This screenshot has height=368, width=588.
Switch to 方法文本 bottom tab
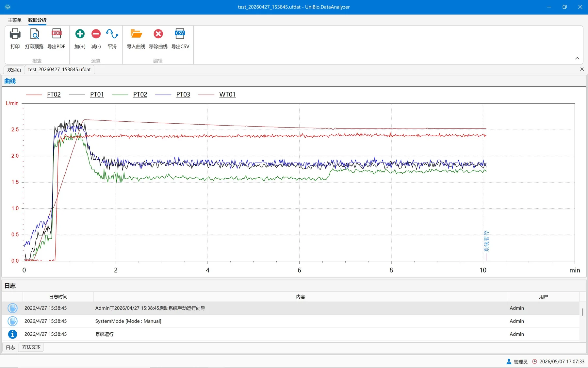(31, 347)
